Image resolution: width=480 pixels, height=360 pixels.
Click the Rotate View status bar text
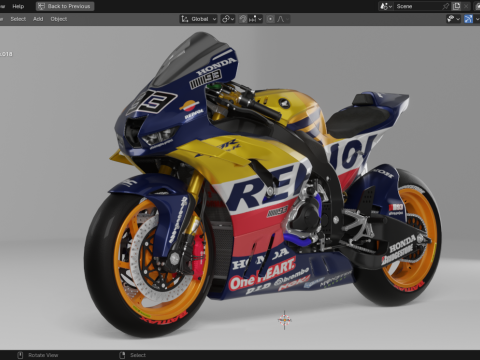43,355
